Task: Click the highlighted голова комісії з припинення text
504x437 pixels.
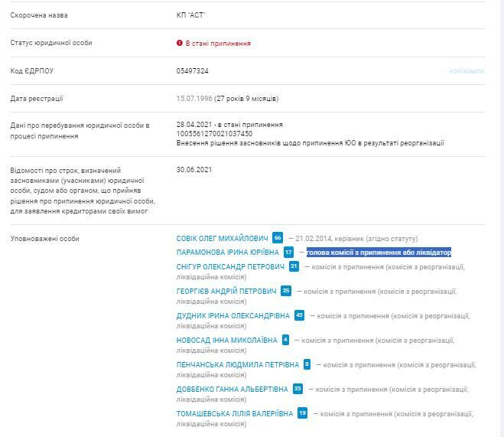Action: point(379,253)
